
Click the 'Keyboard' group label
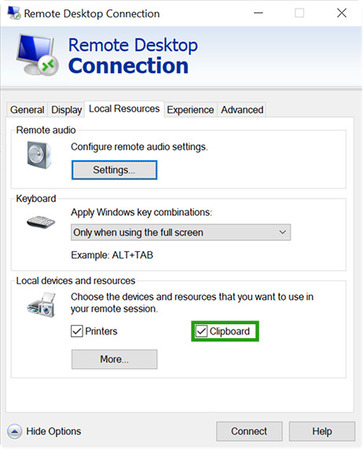(x=36, y=199)
